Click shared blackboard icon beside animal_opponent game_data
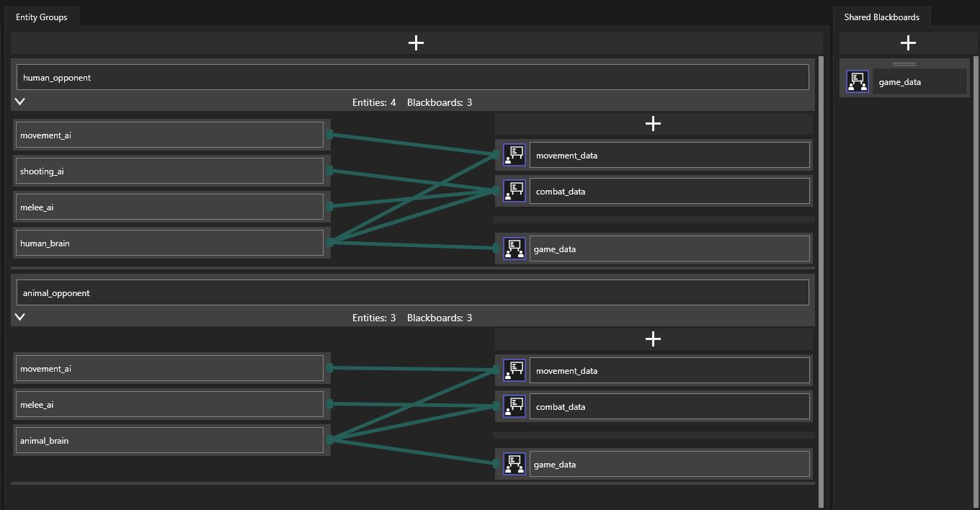Image resolution: width=980 pixels, height=510 pixels. (514, 464)
